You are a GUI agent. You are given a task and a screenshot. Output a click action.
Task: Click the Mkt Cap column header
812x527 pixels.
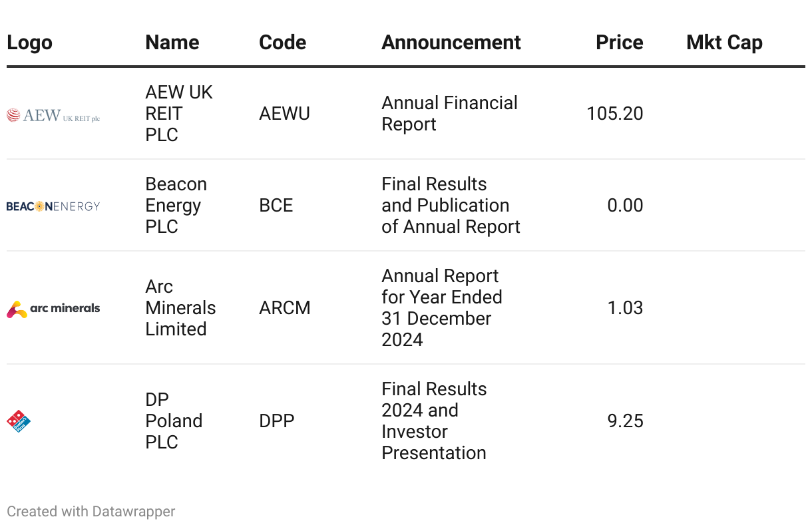pyautogui.click(x=724, y=43)
